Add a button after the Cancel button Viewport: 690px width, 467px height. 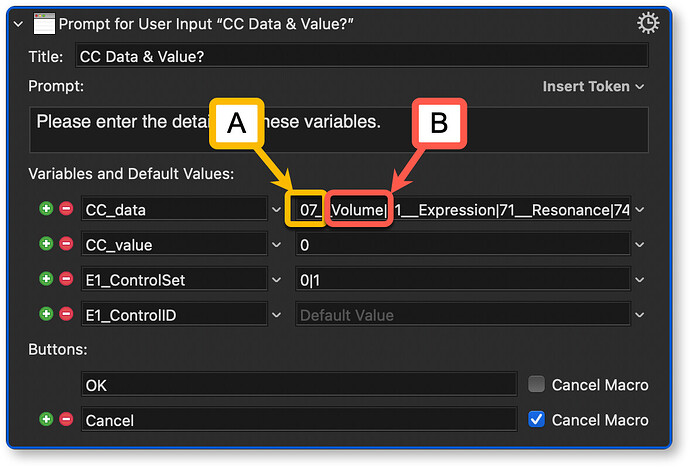46,420
